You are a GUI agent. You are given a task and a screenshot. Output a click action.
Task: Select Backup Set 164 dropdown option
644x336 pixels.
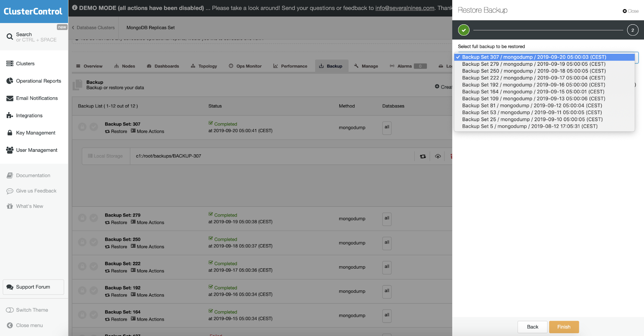point(544,92)
